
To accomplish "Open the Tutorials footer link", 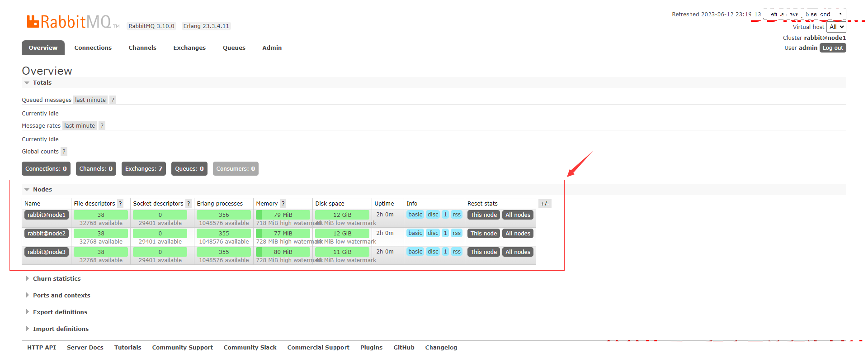I will pos(128,348).
